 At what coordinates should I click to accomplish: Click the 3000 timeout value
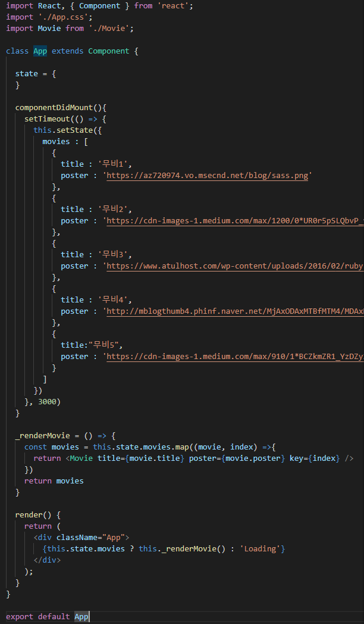click(x=48, y=402)
